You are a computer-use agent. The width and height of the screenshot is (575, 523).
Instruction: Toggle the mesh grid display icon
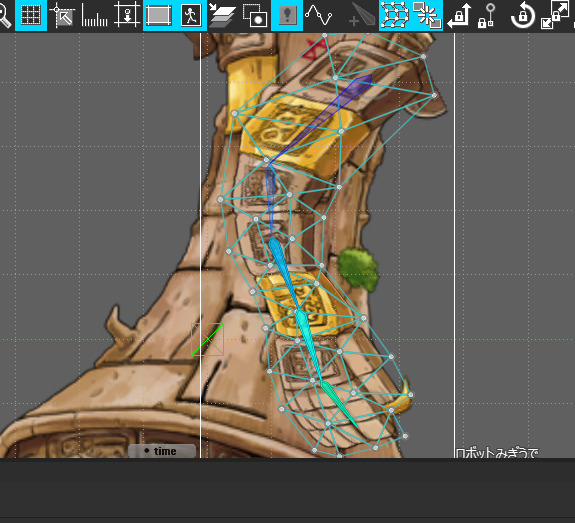tap(395, 15)
